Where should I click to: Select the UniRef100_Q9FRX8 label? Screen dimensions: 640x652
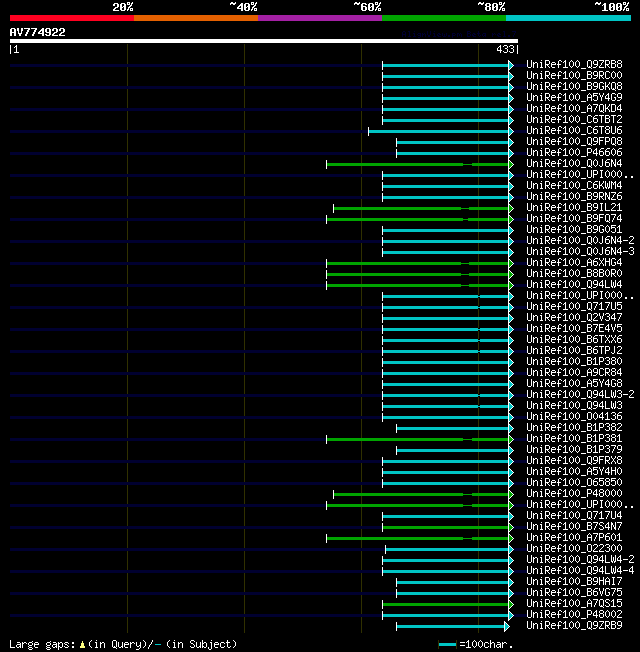(574, 461)
